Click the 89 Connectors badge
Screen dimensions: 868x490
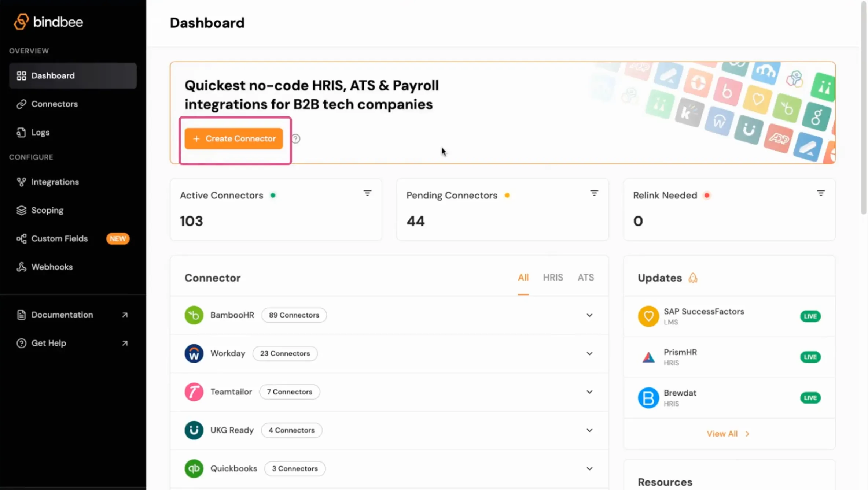pos(294,315)
